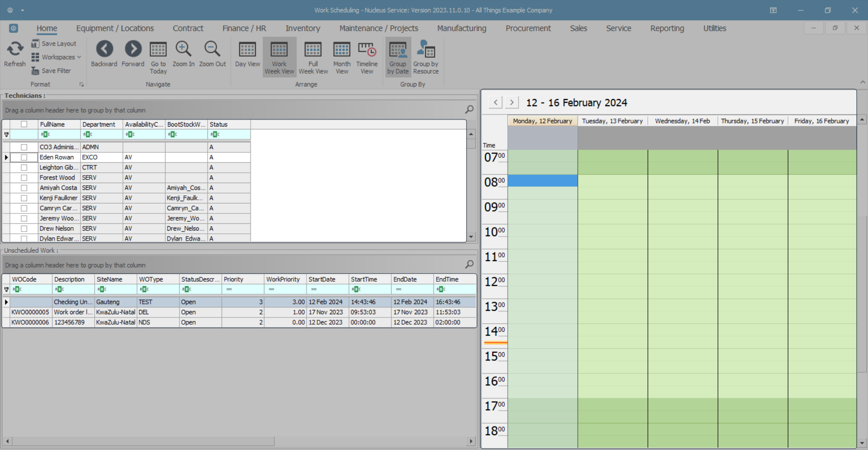
Task: Check the Kenji Faulkner checkbox
Action: (24, 198)
